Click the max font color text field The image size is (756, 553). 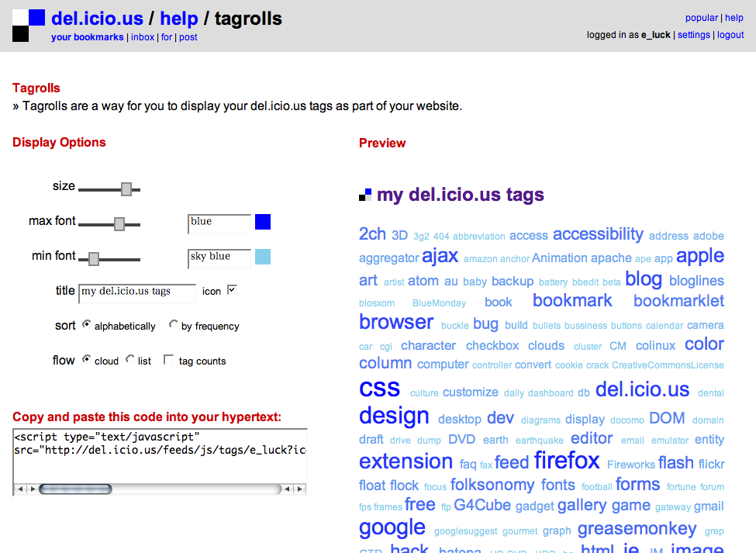(x=219, y=223)
